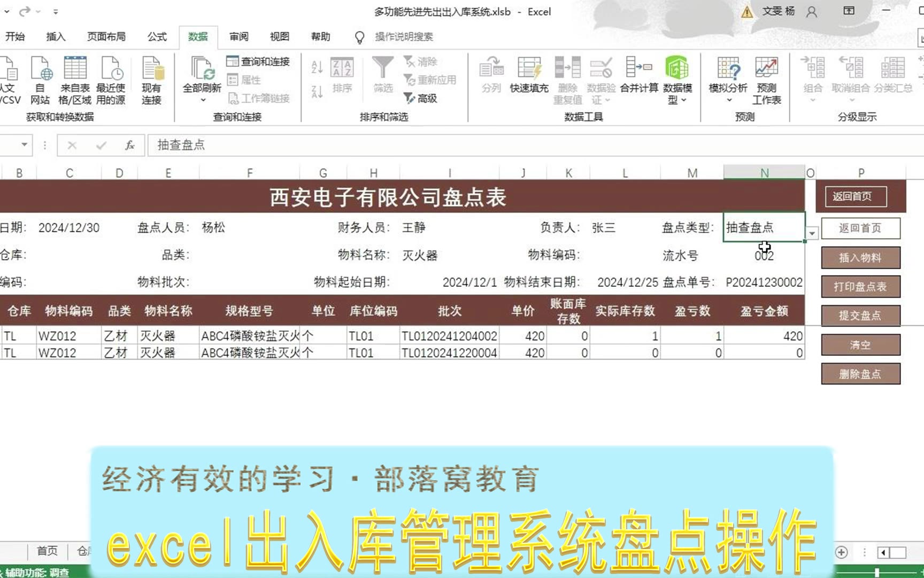The image size is (924, 578).
Task: Open Ribbon Display Options icon
Action: 849,11
